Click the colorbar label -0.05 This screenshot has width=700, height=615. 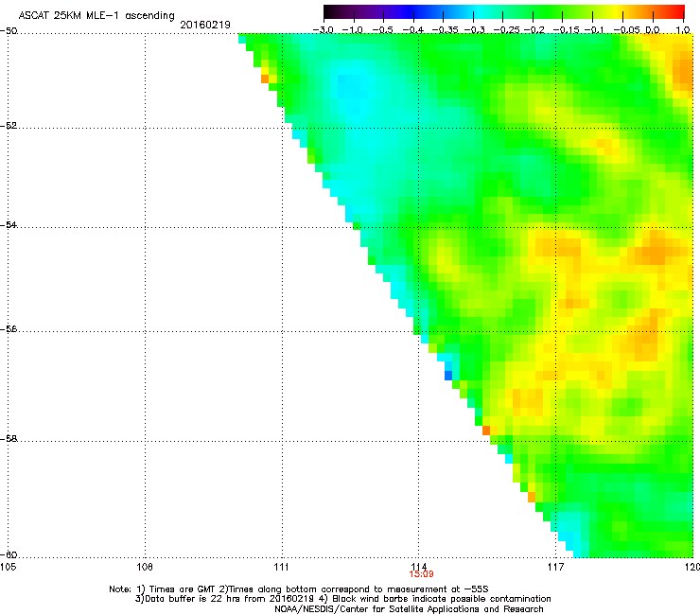coord(627,30)
